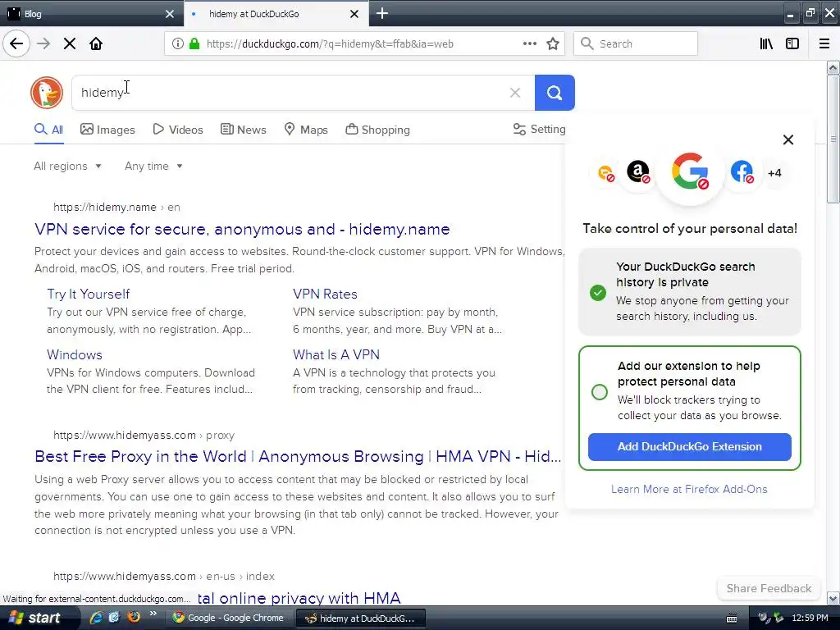Viewport: 840px width, 630px height.
Task: Open the What Is A VPN sitelink
Action: click(x=336, y=354)
